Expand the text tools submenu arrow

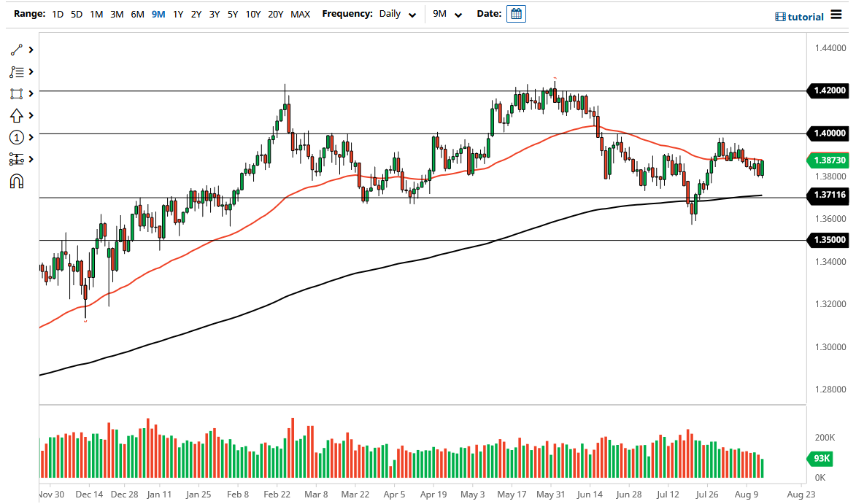(x=31, y=72)
